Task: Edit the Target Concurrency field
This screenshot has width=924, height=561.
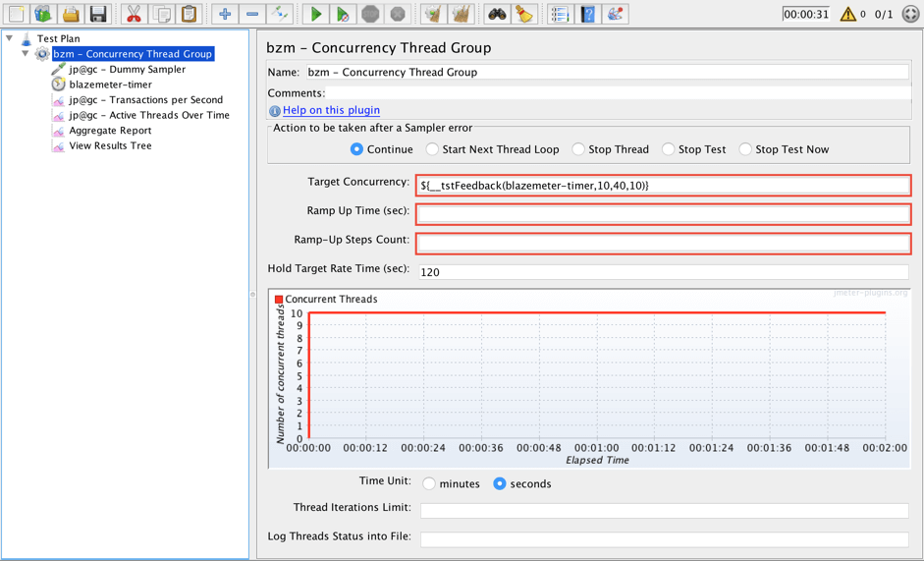Action: pyautogui.click(x=664, y=186)
